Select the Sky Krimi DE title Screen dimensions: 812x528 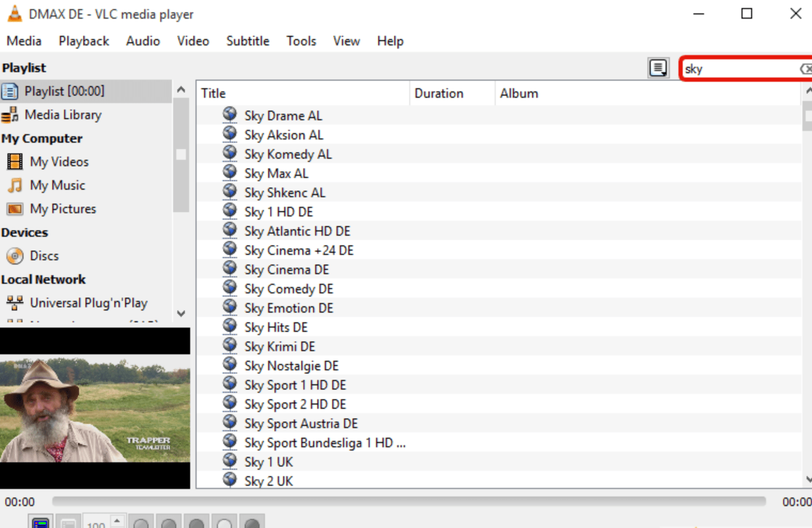coord(280,347)
